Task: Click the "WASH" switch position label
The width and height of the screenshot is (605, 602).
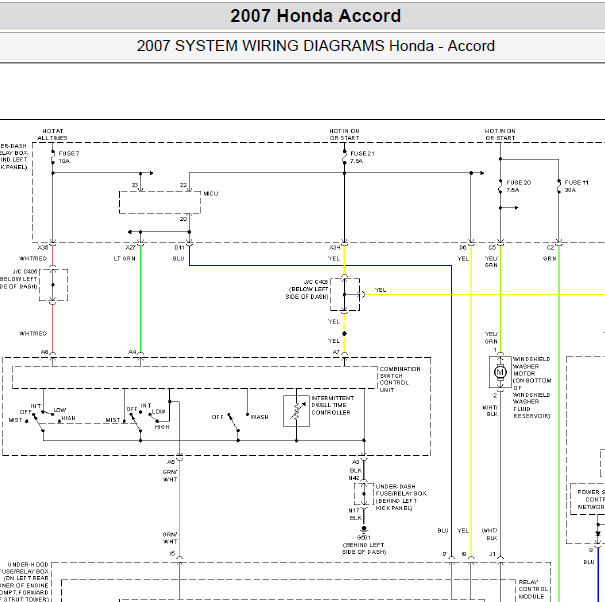Action: [259, 417]
